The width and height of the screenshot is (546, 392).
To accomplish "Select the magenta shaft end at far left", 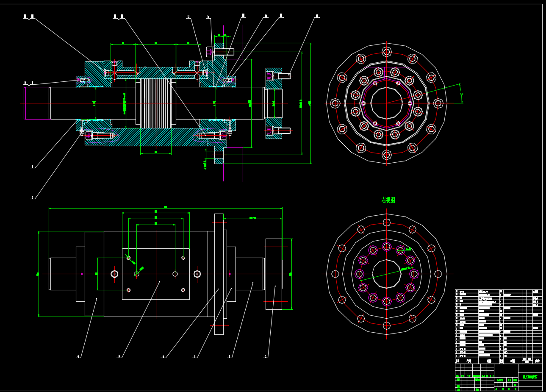I will pyautogui.click(x=25, y=103).
